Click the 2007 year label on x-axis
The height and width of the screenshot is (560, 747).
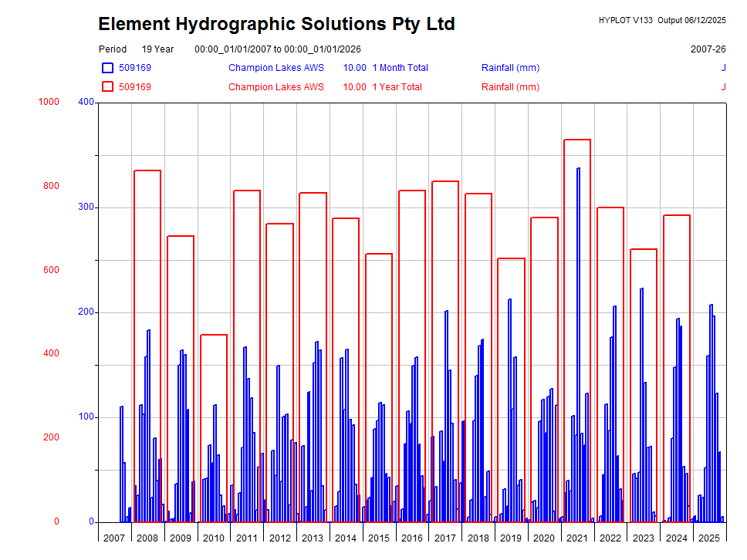coord(114,538)
